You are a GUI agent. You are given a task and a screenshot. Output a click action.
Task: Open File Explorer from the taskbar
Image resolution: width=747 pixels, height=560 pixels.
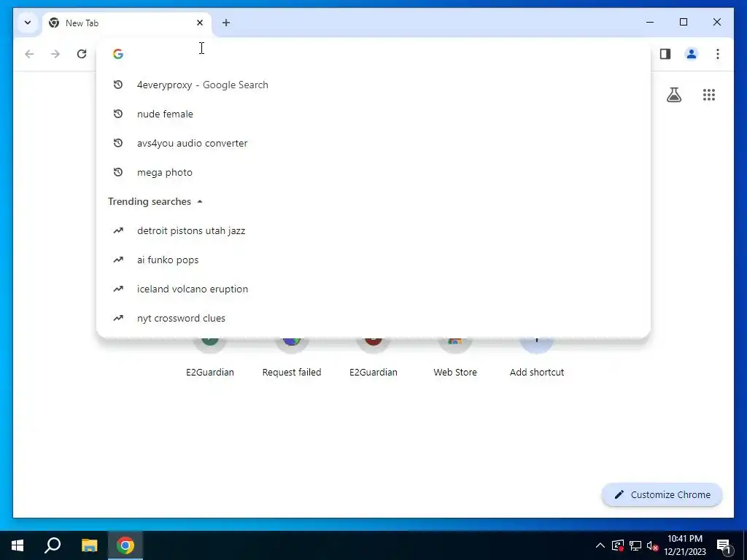[89, 545]
